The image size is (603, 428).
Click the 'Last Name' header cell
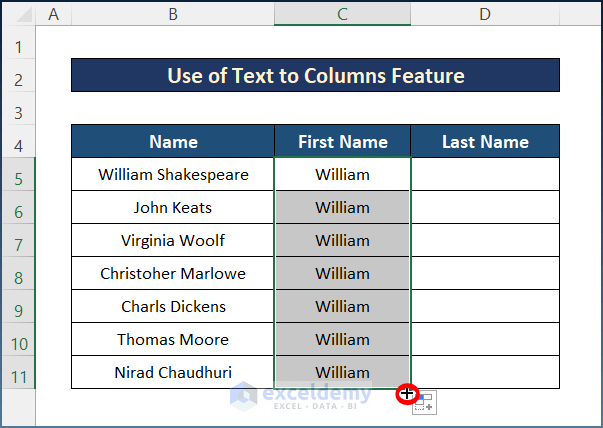point(484,142)
